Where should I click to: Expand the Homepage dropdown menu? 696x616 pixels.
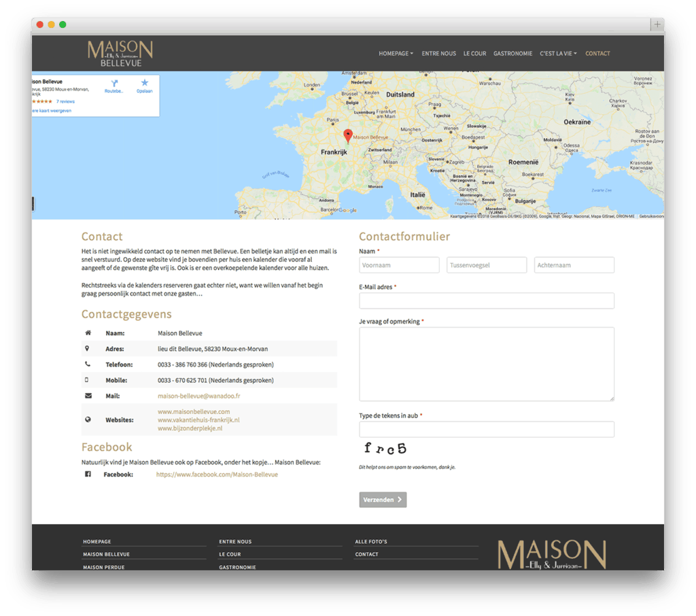pos(396,54)
